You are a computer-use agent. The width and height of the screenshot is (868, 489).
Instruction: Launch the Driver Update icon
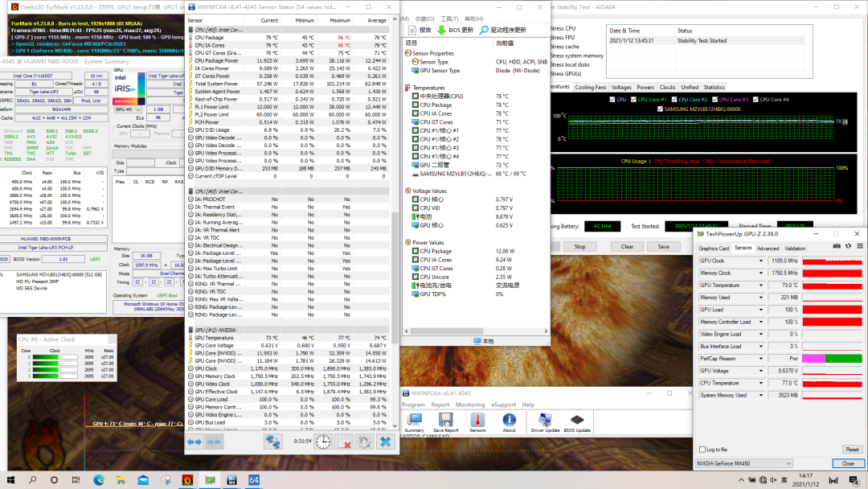point(545,420)
